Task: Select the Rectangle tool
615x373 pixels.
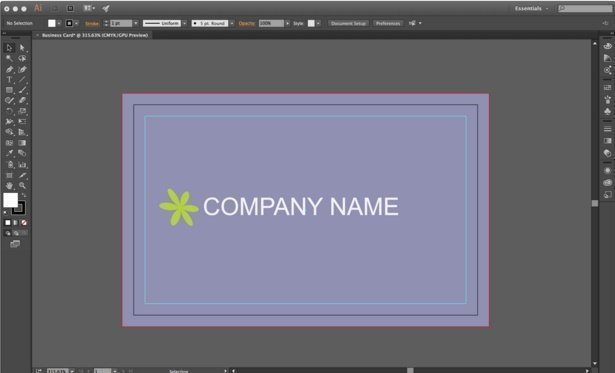Action: [x=9, y=90]
